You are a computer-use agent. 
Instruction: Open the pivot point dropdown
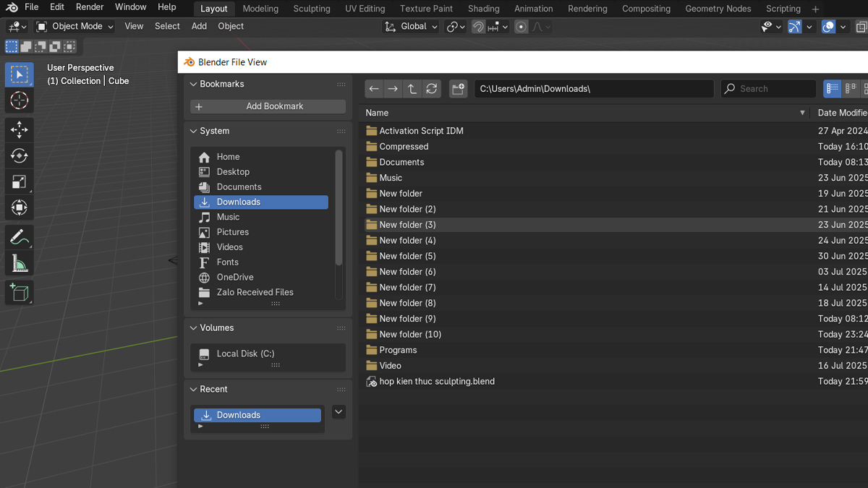coord(456,27)
